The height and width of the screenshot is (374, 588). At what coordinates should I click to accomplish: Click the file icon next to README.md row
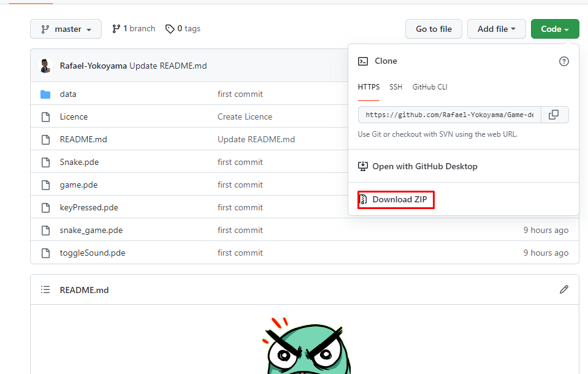coord(45,140)
